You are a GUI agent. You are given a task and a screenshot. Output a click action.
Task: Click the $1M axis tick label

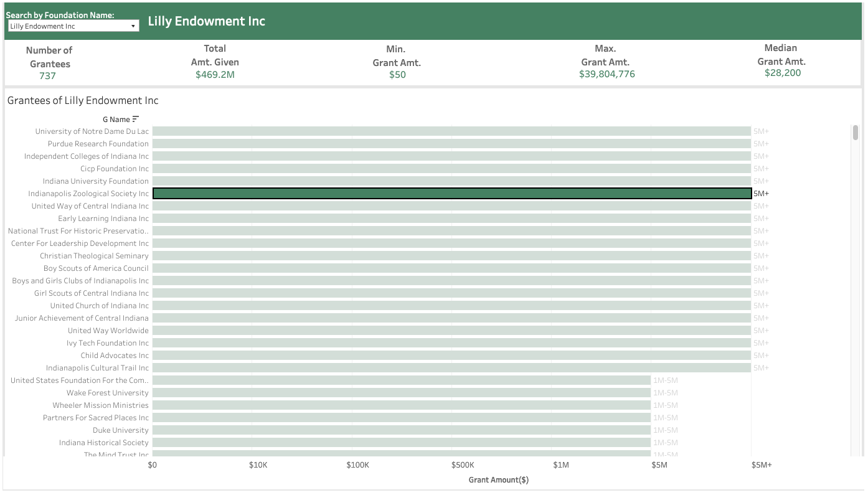tap(561, 465)
